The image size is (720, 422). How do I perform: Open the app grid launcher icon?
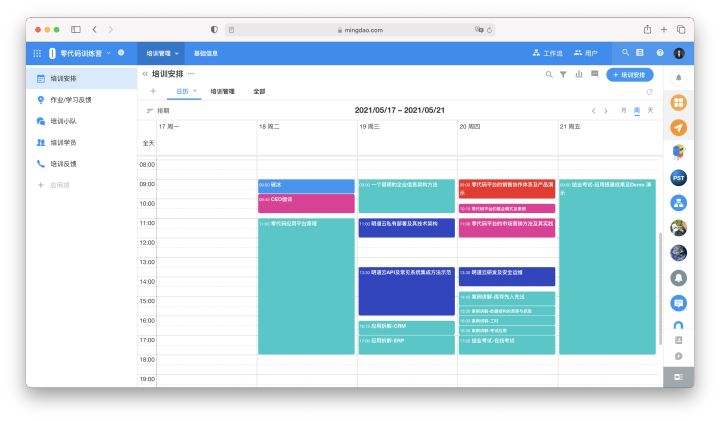pyautogui.click(x=37, y=53)
